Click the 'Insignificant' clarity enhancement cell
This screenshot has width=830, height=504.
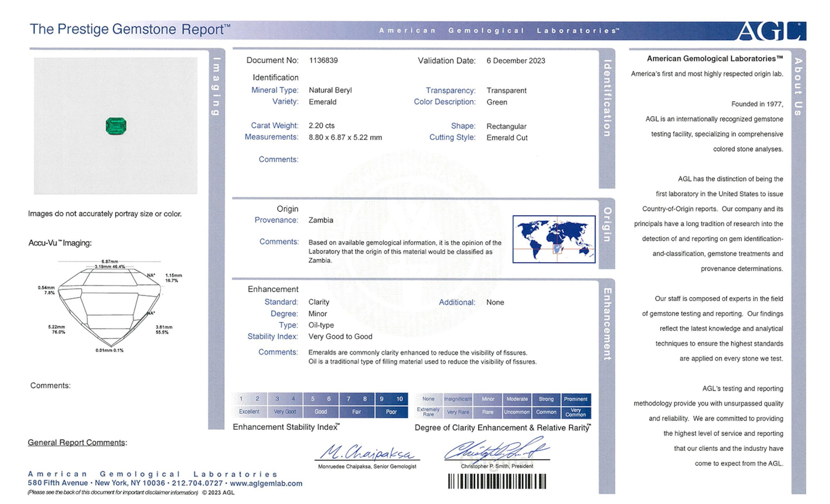point(458,399)
